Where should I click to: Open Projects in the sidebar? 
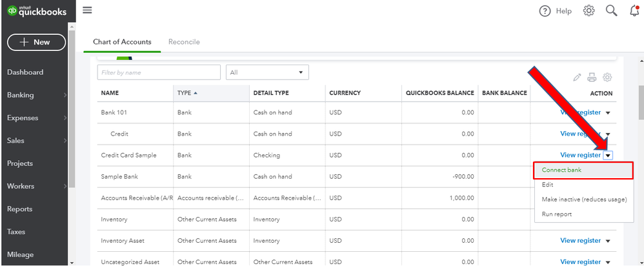(x=20, y=163)
